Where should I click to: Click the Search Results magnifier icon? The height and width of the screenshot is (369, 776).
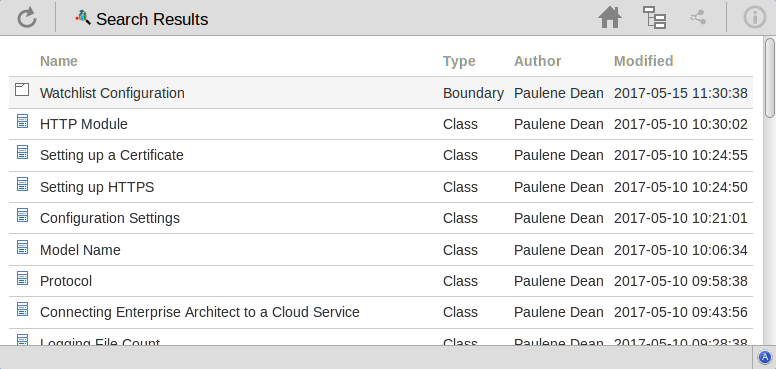83,18
